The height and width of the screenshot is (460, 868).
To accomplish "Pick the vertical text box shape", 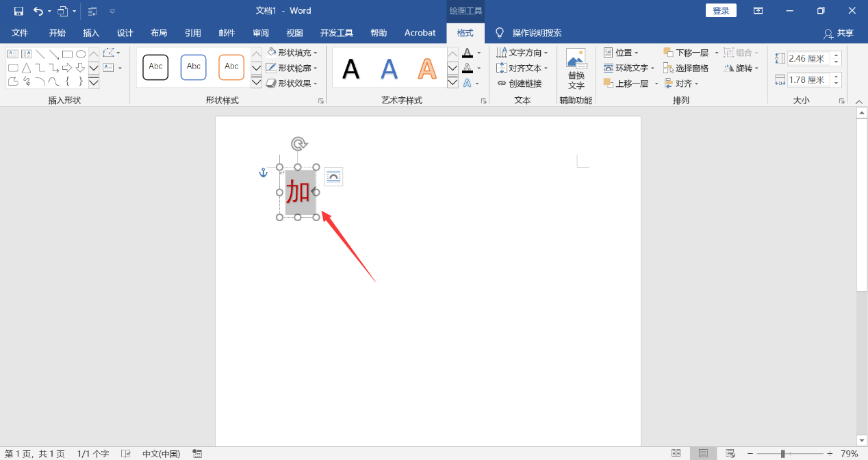I will tap(26, 54).
